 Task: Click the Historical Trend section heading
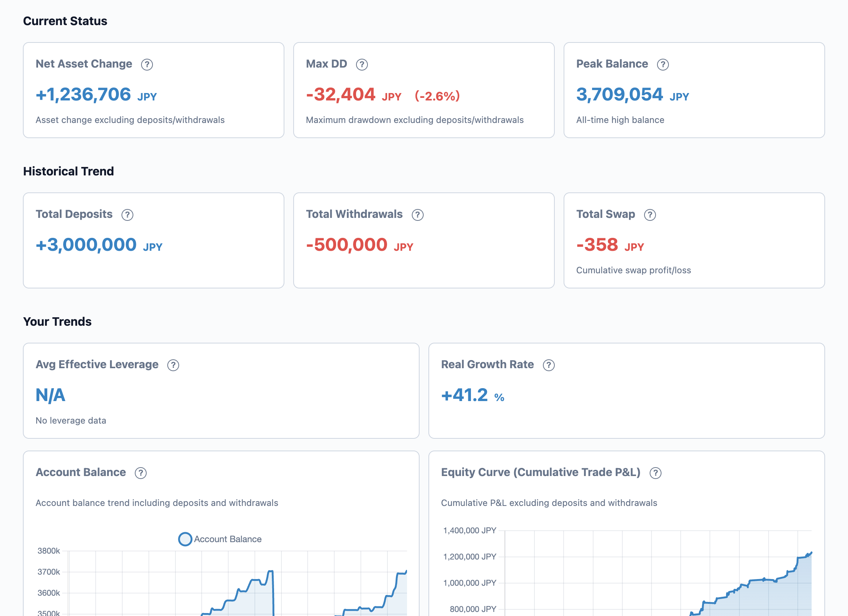[x=68, y=171]
